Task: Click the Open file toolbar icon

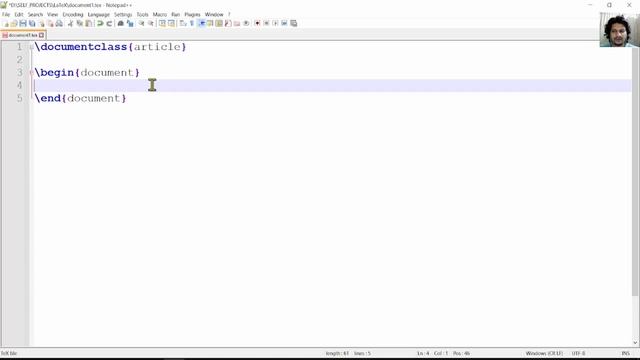Action: coord(14,23)
